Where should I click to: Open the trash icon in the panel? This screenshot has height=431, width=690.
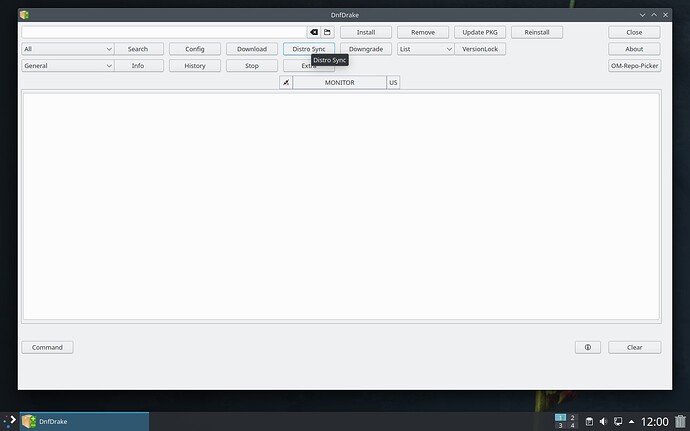[680, 421]
